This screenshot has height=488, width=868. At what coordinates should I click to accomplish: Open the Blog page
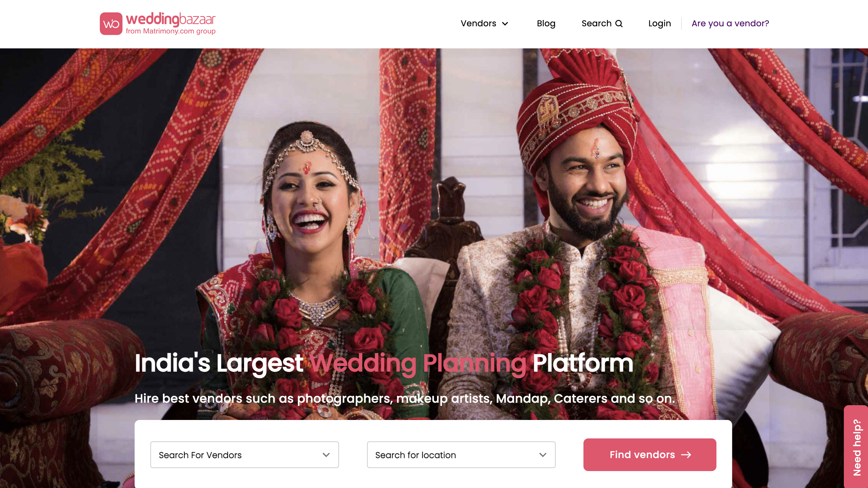[x=546, y=23]
